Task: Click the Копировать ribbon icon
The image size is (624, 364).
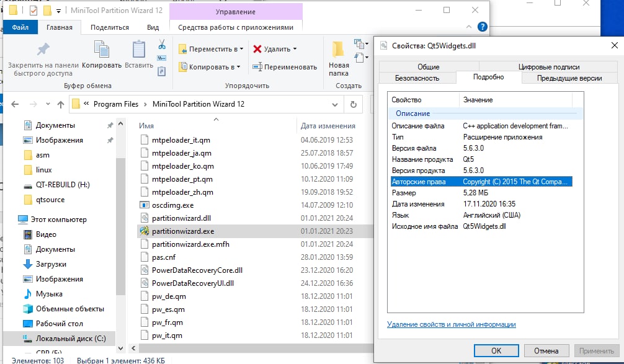Action: (x=102, y=50)
